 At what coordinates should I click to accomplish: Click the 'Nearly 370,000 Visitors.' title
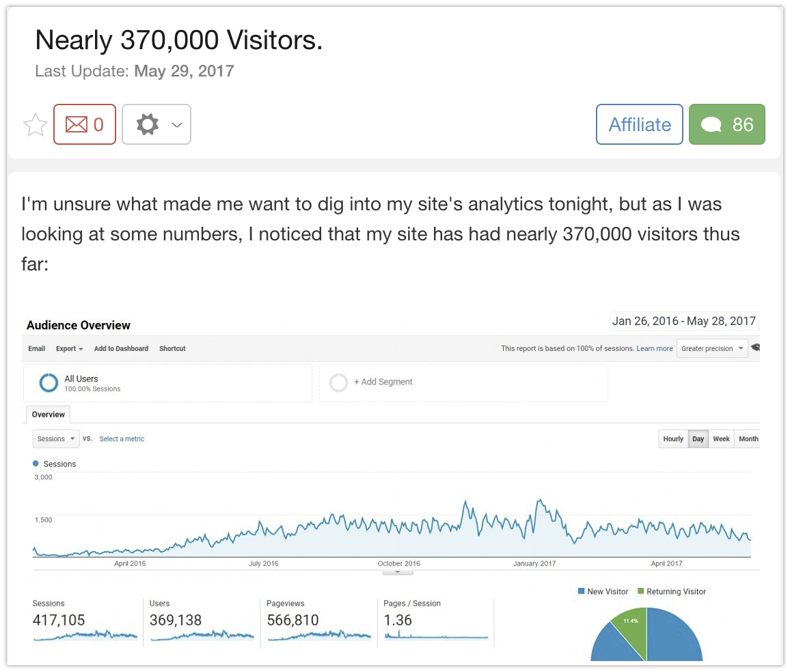179,40
